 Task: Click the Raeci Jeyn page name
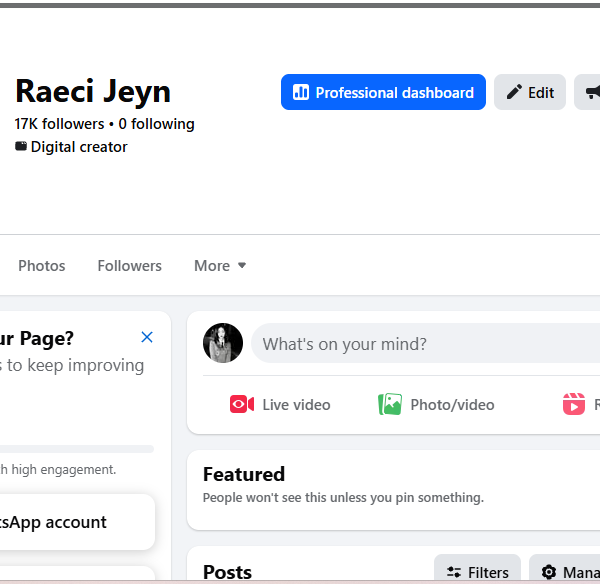coord(93,91)
